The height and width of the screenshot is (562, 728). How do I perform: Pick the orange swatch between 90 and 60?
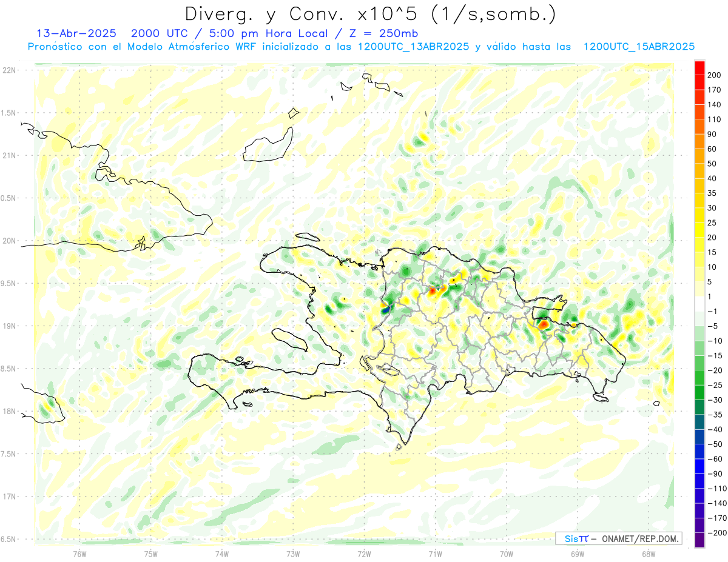click(699, 142)
